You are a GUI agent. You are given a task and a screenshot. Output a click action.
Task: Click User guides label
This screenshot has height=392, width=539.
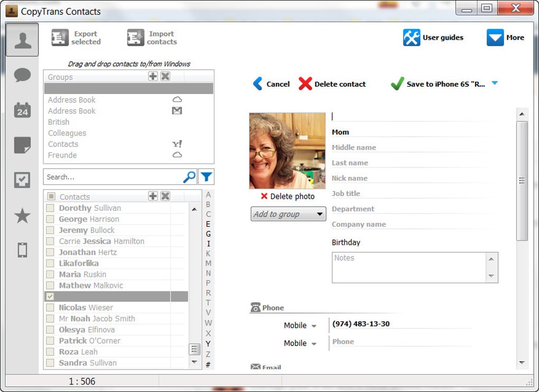click(x=443, y=38)
